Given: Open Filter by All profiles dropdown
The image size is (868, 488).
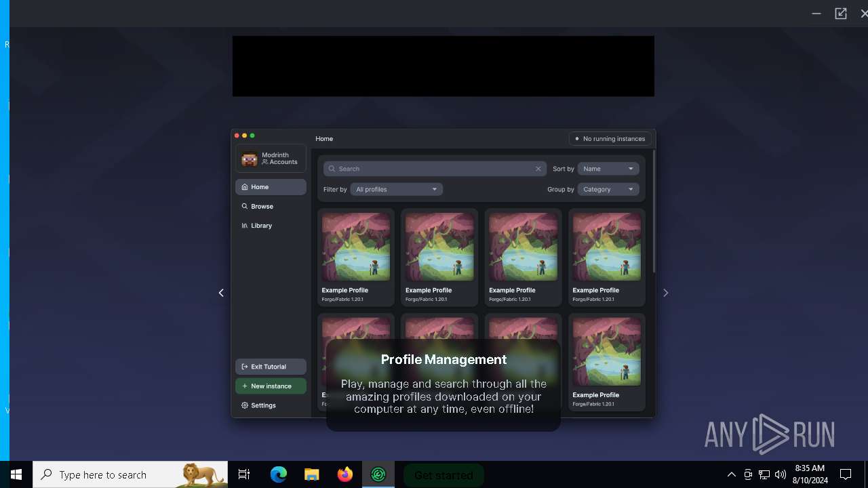Looking at the screenshot, I should point(397,189).
